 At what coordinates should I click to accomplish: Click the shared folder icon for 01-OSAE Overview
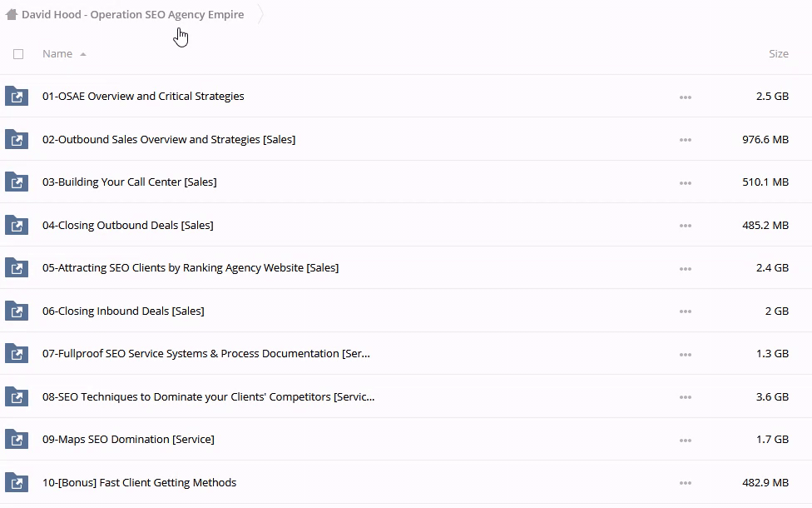(16, 96)
